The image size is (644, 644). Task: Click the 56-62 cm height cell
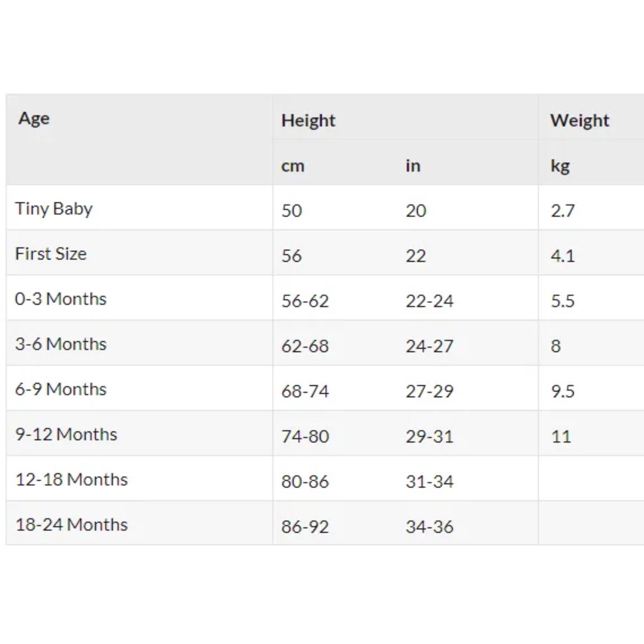(x=305, y=301)
